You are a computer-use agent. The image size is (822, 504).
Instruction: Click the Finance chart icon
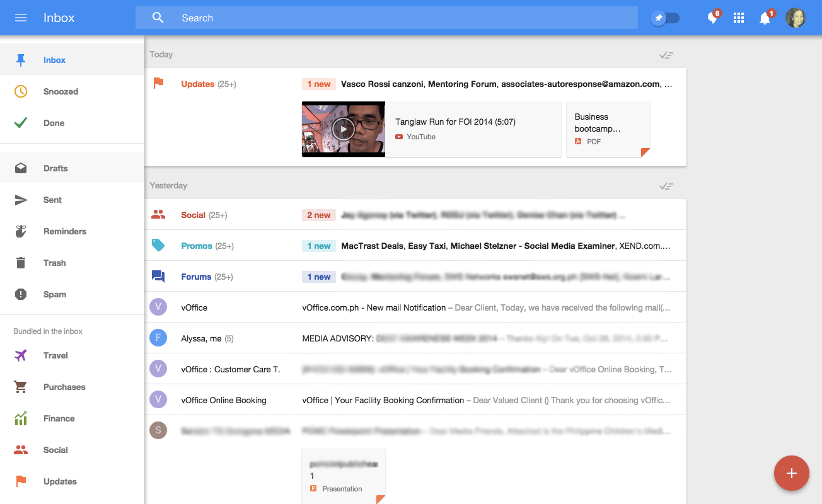click(x=21, y=418)
